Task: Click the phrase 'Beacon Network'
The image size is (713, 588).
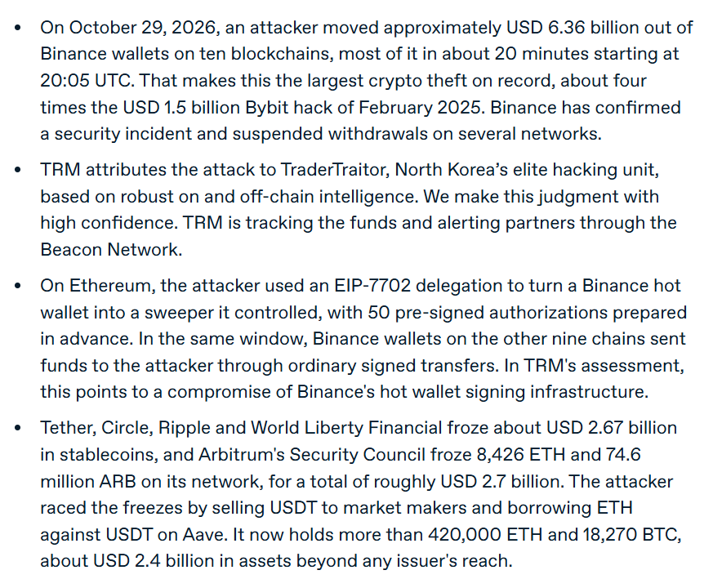Action: click(x=109, y=250)
